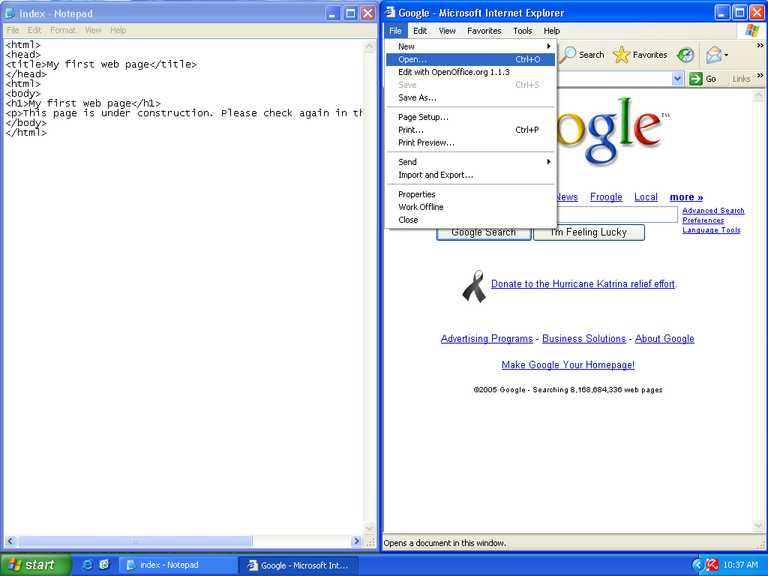The height and width of the screenshot is (576, 768).
Task: Switch to Google - Microsoft Int... taskbar button
Action: pyautogui.click(x=299, y=565)
